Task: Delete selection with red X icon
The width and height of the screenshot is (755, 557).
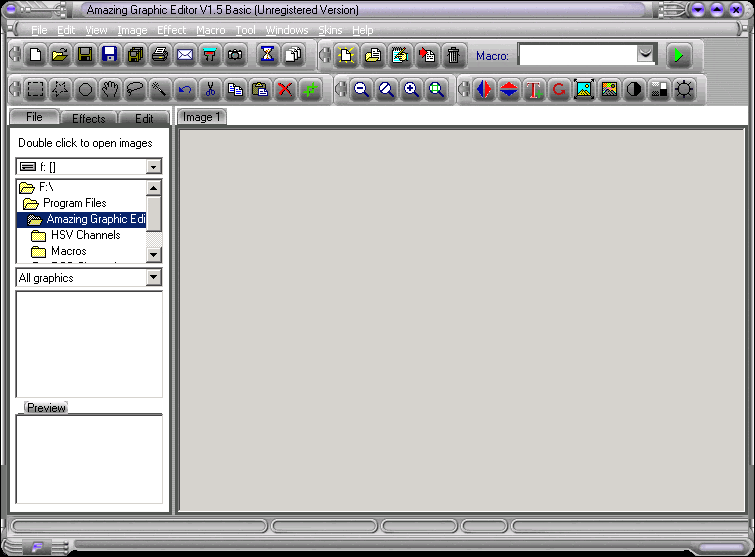Action: point(285,90)
